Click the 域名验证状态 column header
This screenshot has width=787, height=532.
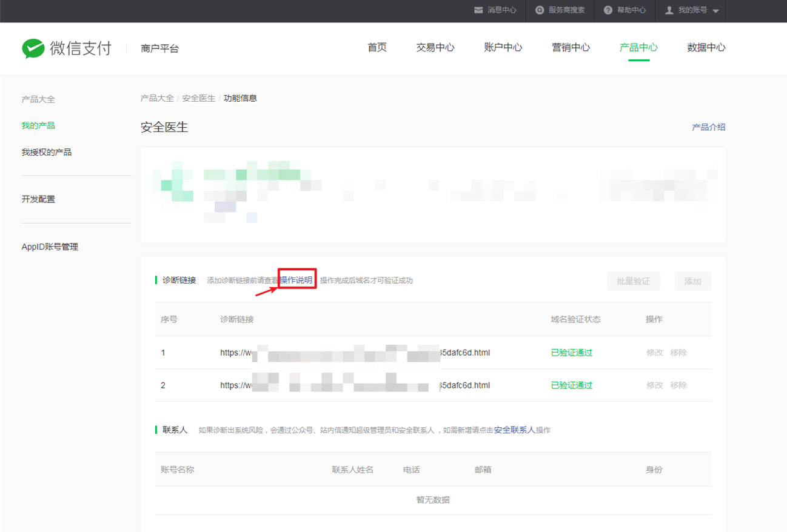tap(575, 319)
